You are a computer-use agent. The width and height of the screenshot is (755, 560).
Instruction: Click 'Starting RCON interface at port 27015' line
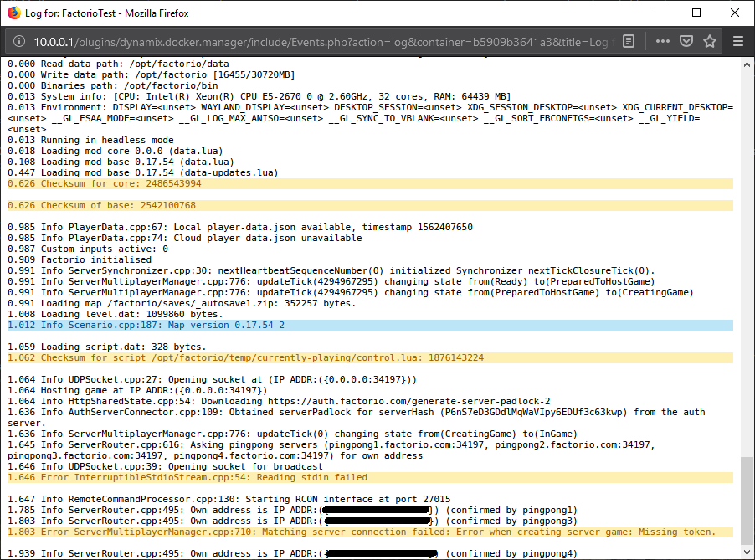tap(229, 500)
